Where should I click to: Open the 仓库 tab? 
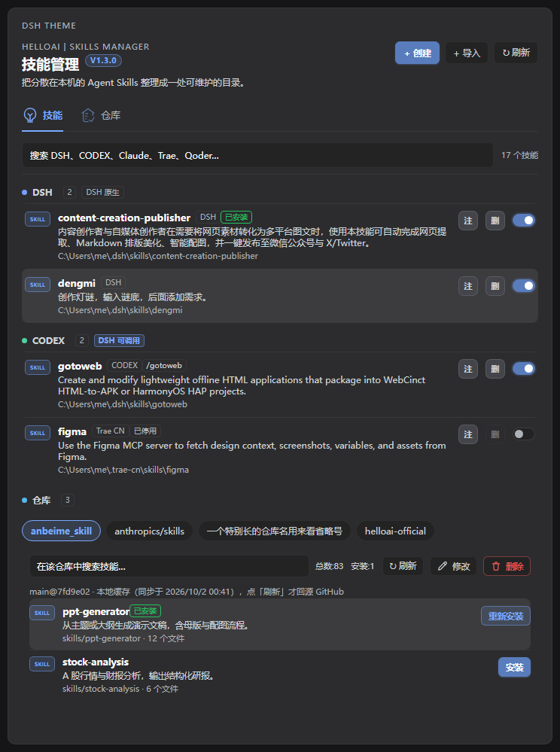pos(101,116)
